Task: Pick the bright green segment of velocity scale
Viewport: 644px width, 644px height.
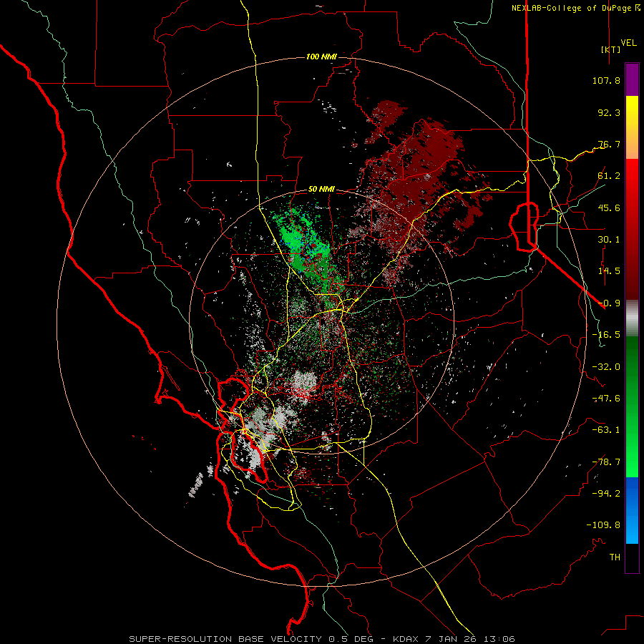Action: point(632,406)
